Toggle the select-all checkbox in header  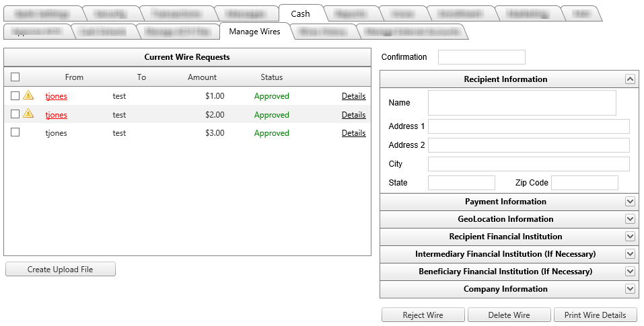pyautogui.click(x=15, y=77)
